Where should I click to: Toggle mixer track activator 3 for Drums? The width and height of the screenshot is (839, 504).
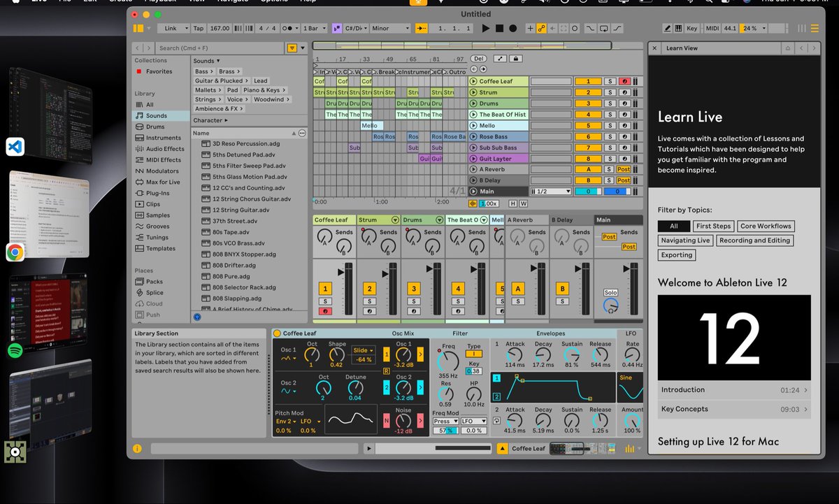(413, 289)
